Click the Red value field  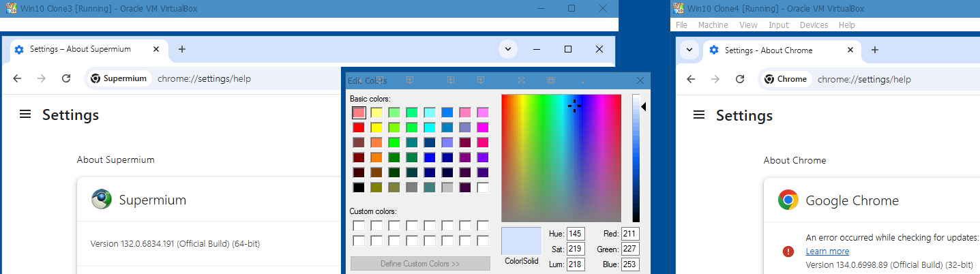630,234
